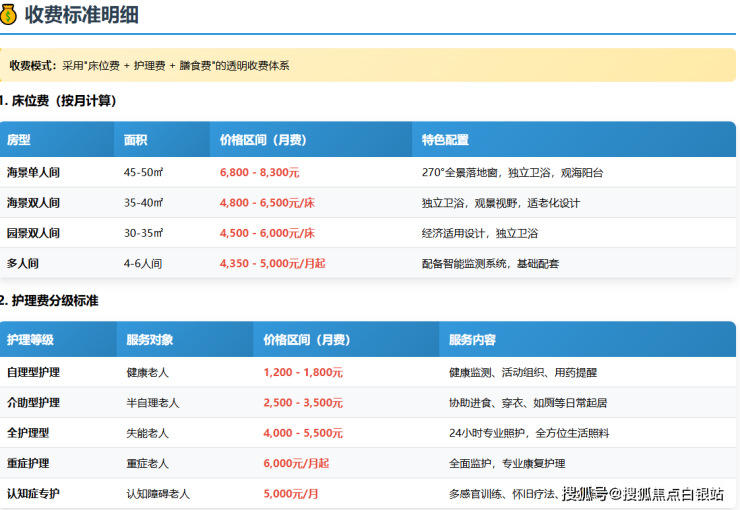This screenshot has width=740, height=510.
Task: Select the 特色配置 column header
Action: (x=445, y=140)
